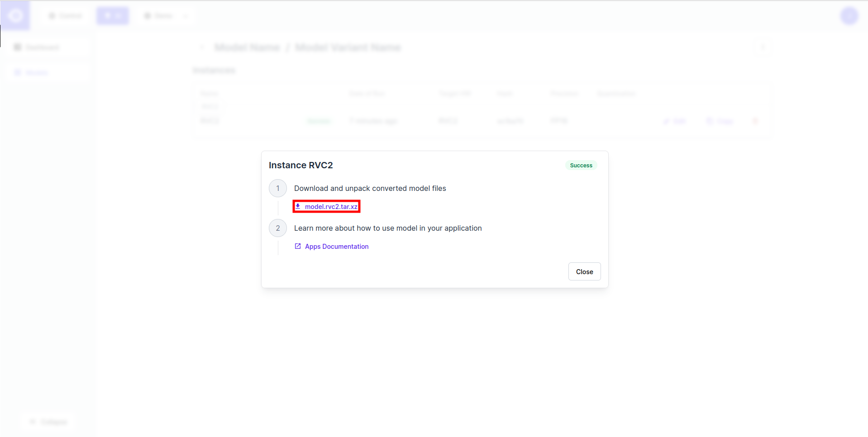Click the download icon beside model.rvc2.tar.xz

click(x=298, y=206)
